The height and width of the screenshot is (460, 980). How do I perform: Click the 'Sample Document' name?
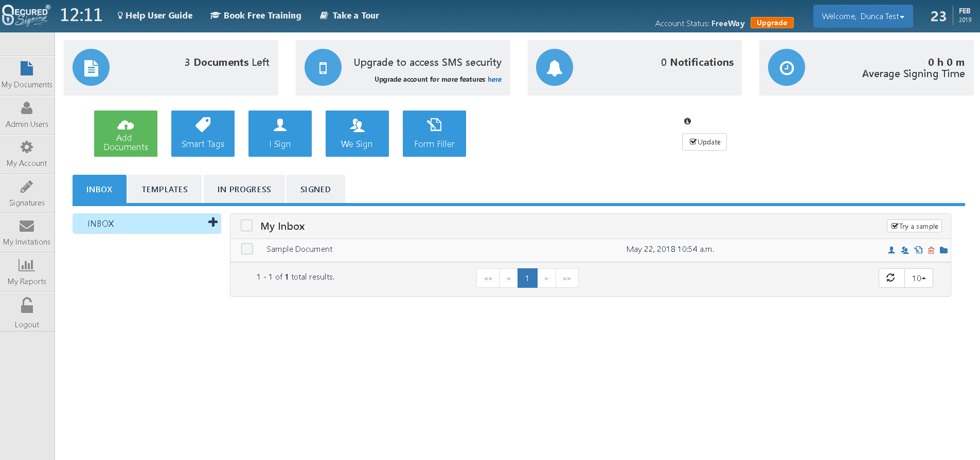299,249
